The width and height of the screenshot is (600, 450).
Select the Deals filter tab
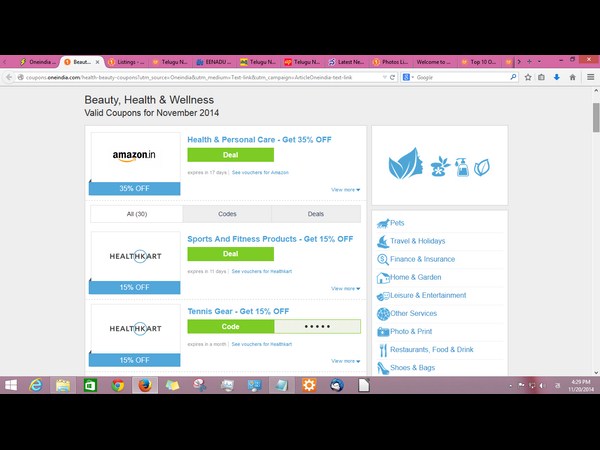click(x=316, y=214)
